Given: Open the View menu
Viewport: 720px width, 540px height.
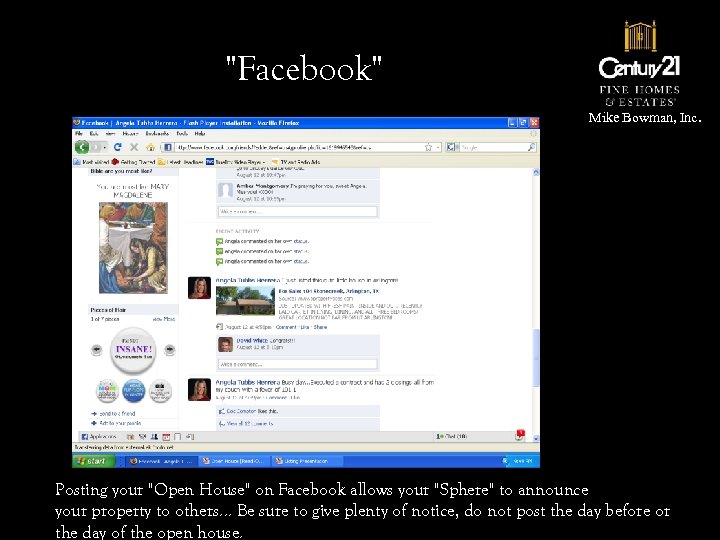Looking at the screenshot, I should [111, 134].
